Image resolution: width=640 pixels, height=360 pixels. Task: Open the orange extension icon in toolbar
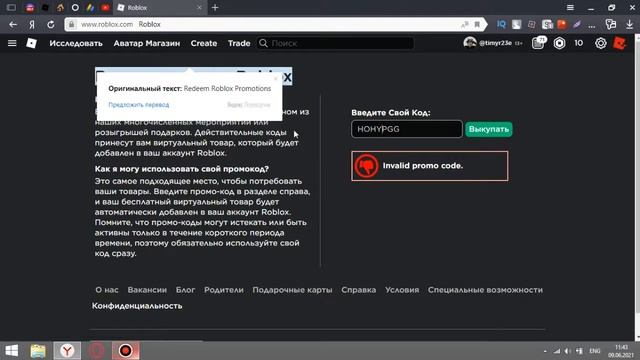point(562,24)
